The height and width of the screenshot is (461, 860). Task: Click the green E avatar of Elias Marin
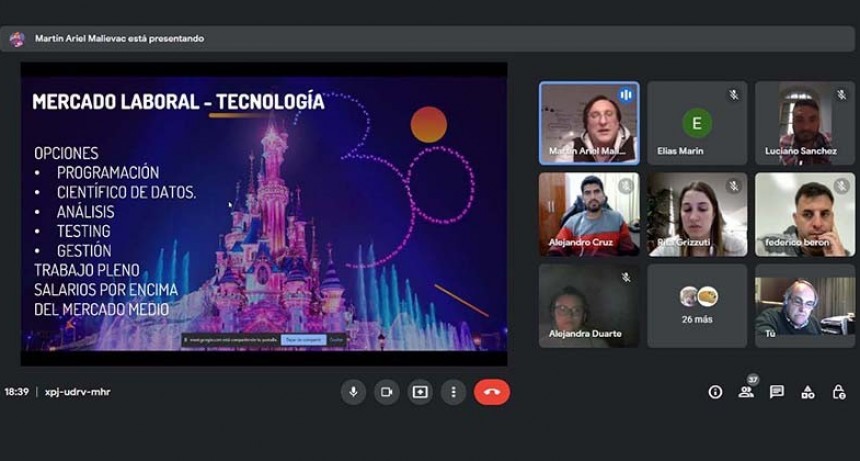pos(697,123)
